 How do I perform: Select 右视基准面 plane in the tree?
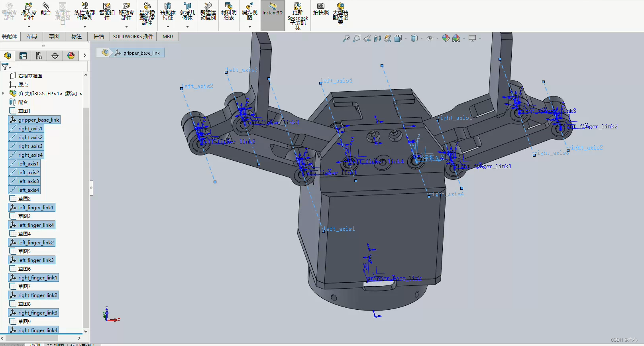tap(26, 76)
